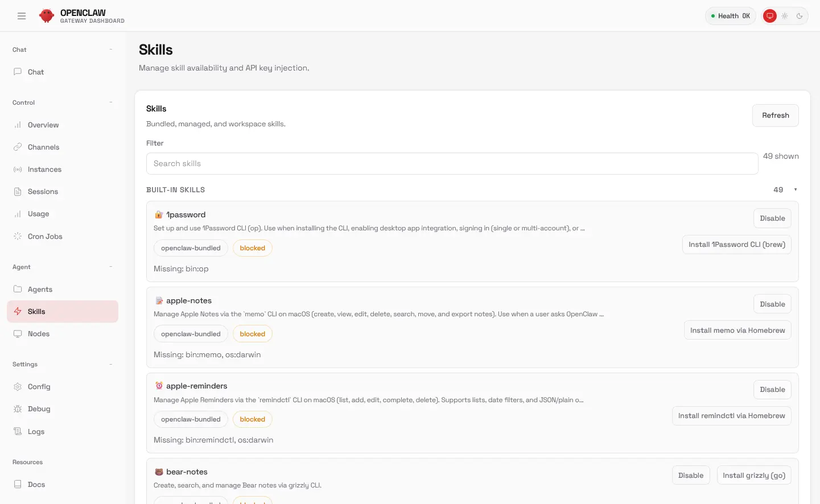Collapse the Settings sidebar section
This screenshot has width=820, height=504.
click(x=111, y=364)
